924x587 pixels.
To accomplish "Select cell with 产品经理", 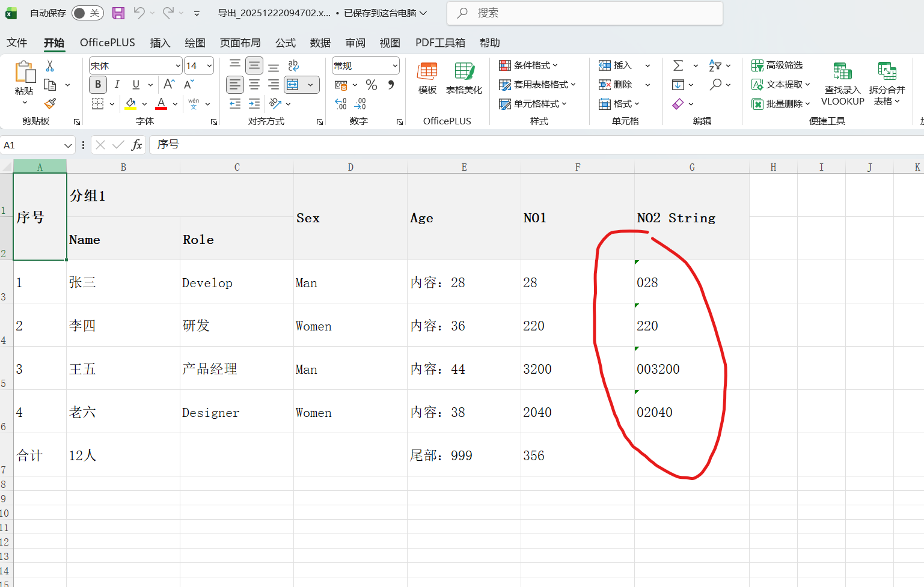I will pos(237,368).
